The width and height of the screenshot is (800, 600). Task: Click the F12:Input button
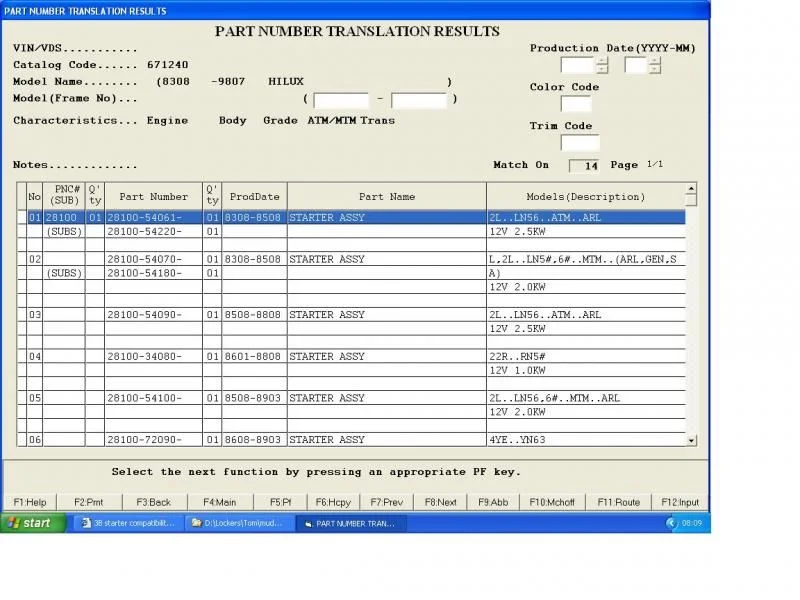[680, 502]
